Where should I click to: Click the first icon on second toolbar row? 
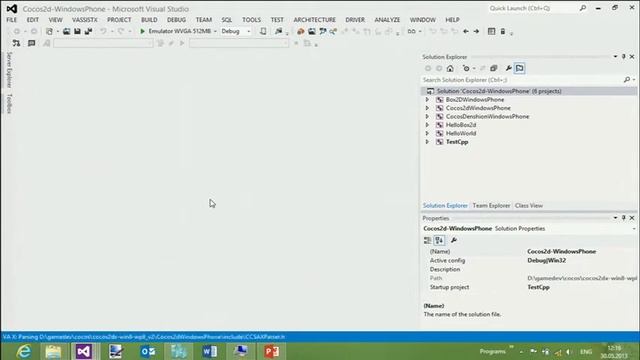tap(16, 43)
